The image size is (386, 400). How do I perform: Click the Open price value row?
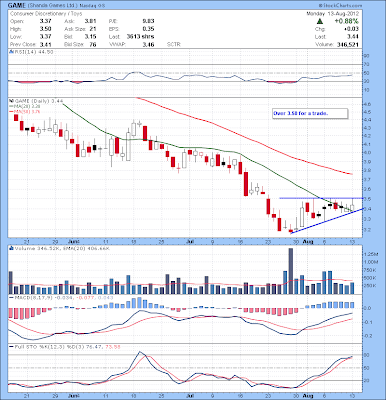(x=31, y=21)
